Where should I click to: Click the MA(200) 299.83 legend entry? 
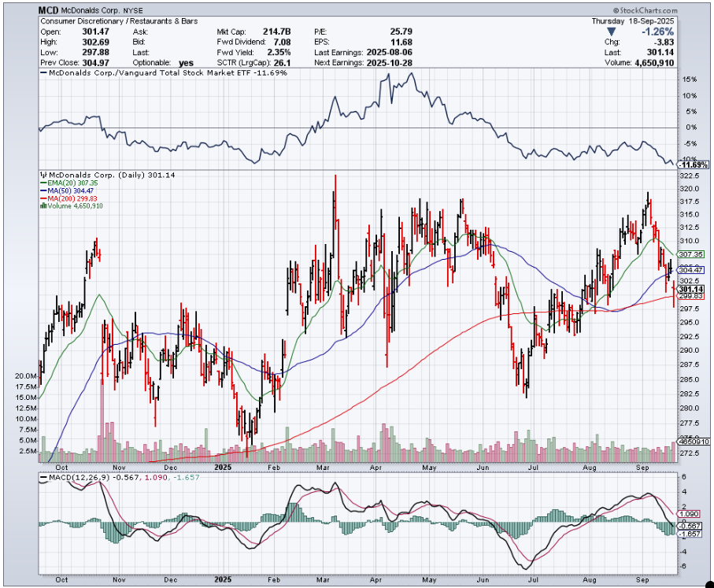[x=69, y=198]
